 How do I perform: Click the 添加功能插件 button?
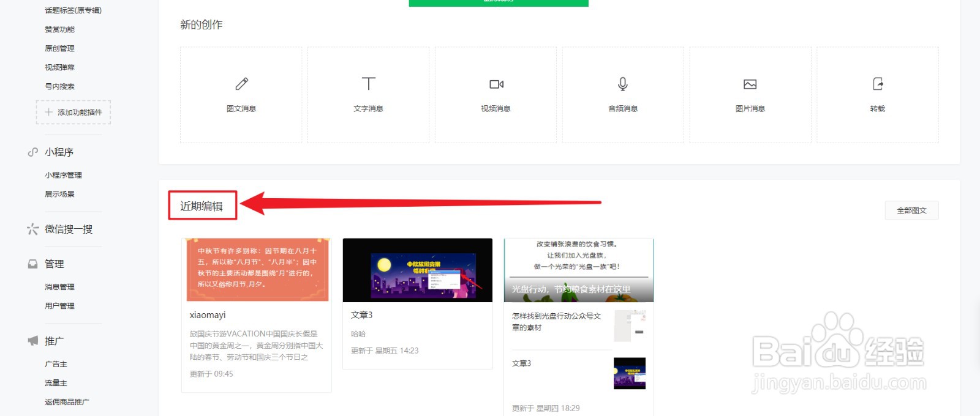[x=73, y=113]
